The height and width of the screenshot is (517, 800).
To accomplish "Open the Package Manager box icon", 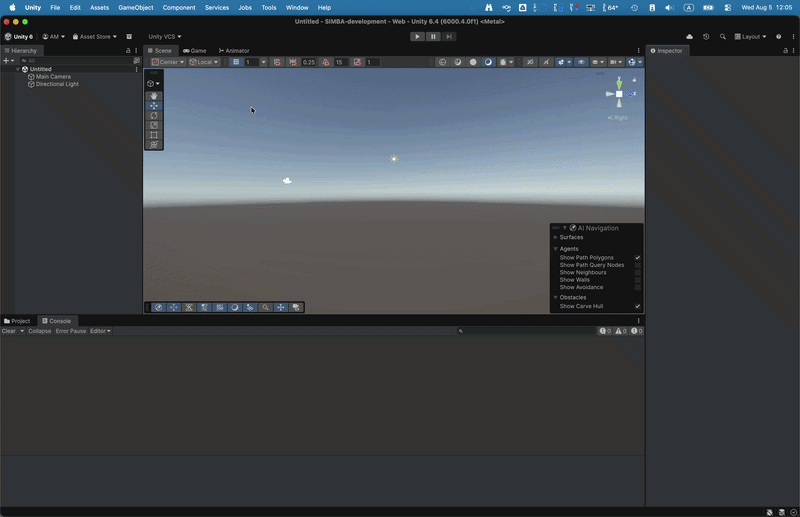I will [129, 37].
